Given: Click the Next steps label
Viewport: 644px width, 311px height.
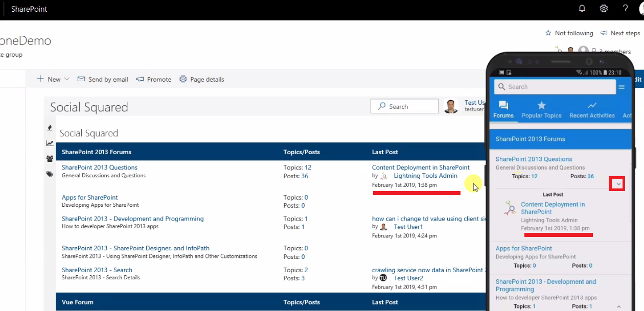Looking at the screenshot, I should 625,33.
